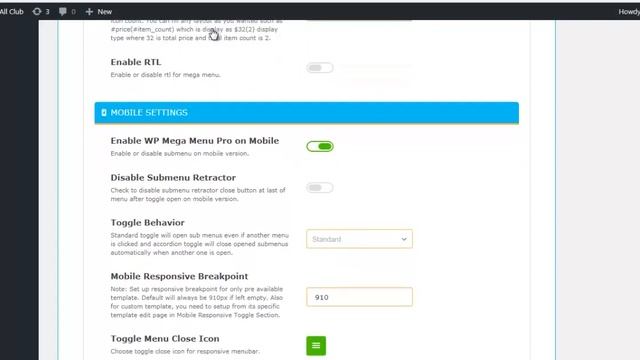Click the Mobile Responsive Breakpoint heading
This screenshot has height=360, width=640.
[x=179, y=276]
